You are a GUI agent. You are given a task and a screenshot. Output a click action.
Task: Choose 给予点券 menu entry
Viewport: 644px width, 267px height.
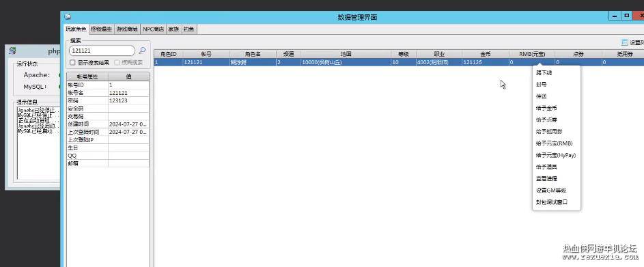click(556, 120)
